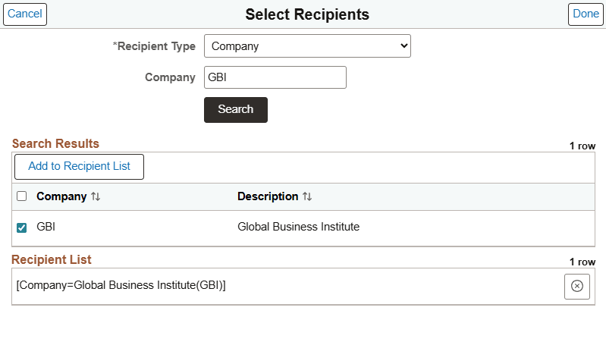Image resolution: width=606 pixels, height=364 pixels.
Task: Select the recipient entry [Company=Global Business Institute(GBI)]
Action: pyautogui.click(x=121, y=285)
